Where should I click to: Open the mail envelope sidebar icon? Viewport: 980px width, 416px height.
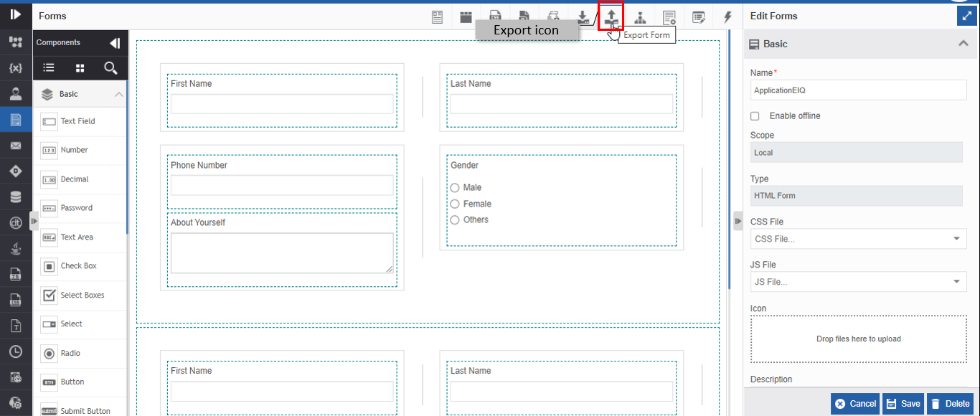click(16, 146)
